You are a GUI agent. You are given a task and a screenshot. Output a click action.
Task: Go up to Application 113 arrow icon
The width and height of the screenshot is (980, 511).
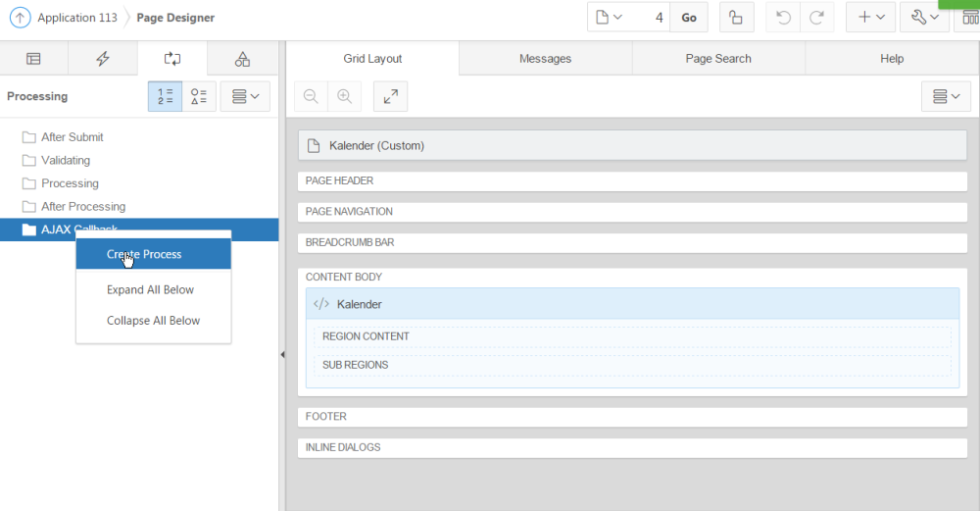[20, 18]
